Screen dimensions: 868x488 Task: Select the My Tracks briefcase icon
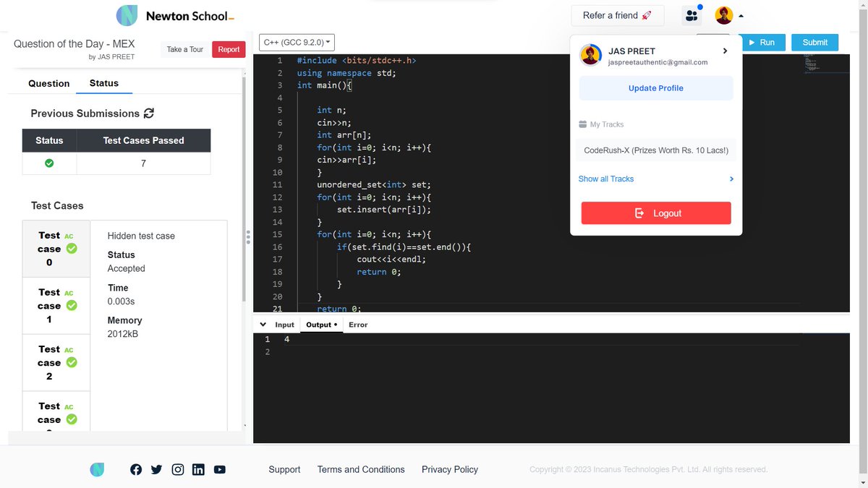pos(583,124)
